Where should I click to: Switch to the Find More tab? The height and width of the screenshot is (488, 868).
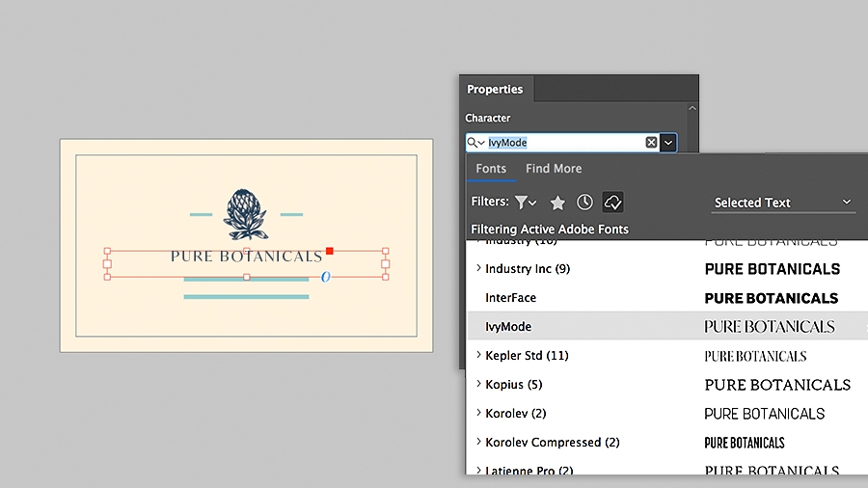[554, 168]
